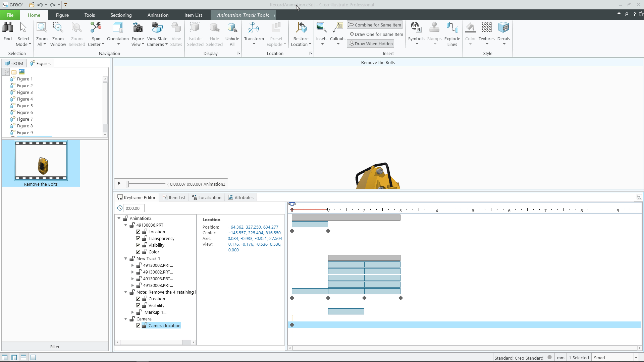Click the Filter button
644x362 pixels.
point(55,347)
